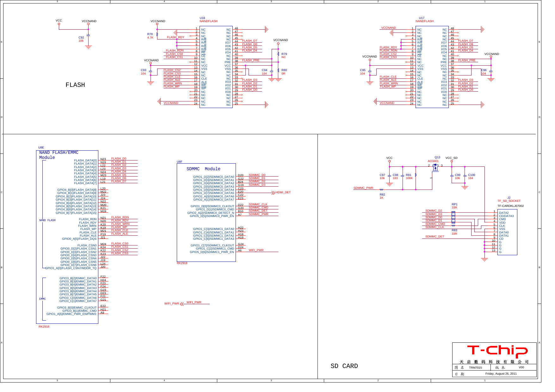
Task: Click the FLASH_RDY net label near R78
Action: point(176,37)
